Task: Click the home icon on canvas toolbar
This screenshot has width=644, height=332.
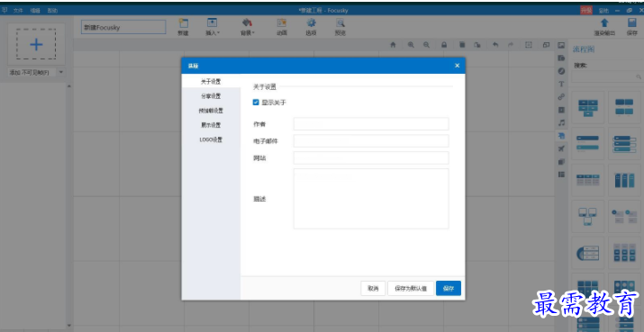Action: tap(393, 45)
